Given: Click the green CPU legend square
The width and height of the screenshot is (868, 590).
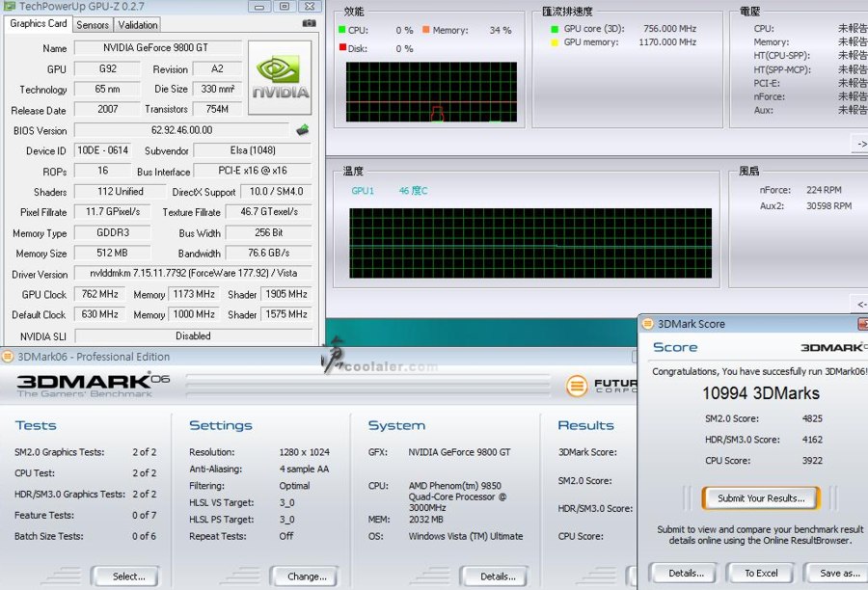Looking at the screenshot, I should 342,29.
